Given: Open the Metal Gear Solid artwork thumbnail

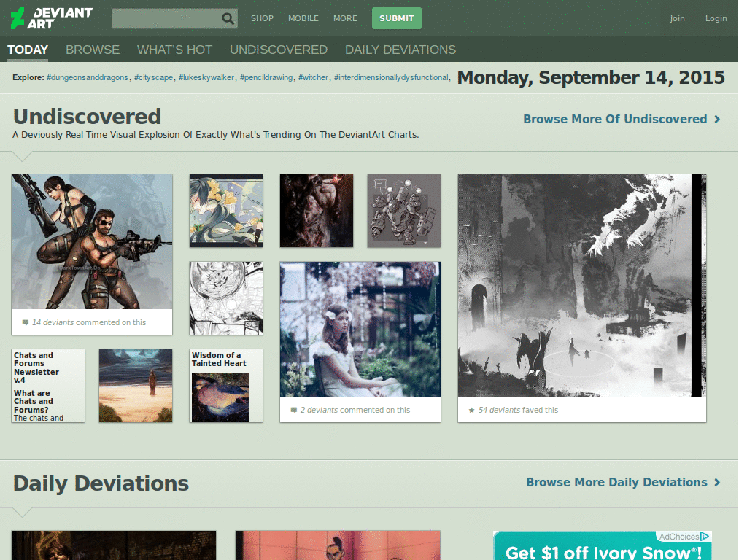Looking at the screenshot, I should [92, 241].
